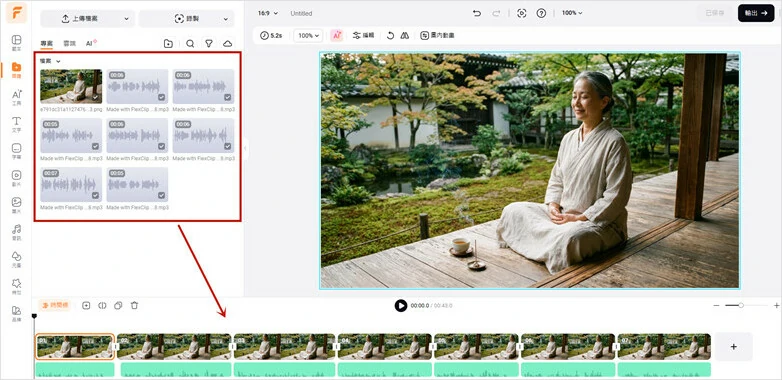Search media with the magnifier icon
This screenshot has width=782, height=380.
tap(190, 43)
